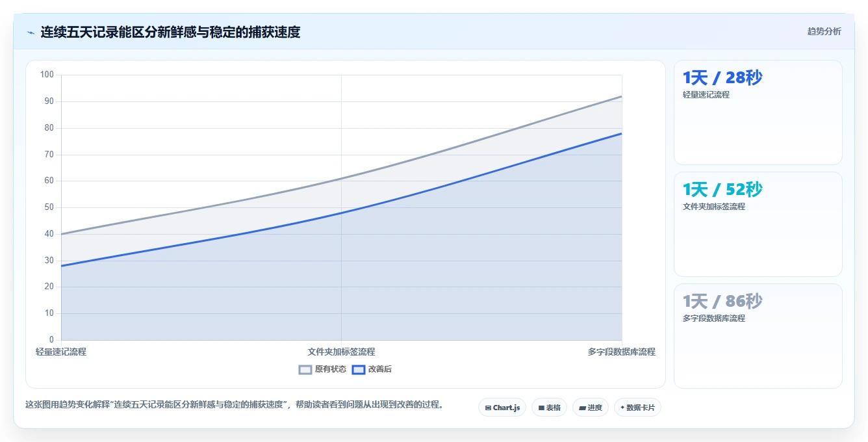Viewport: 868px width, 442px height.
Task: Click the y-axis value 100
Action: 47,75
